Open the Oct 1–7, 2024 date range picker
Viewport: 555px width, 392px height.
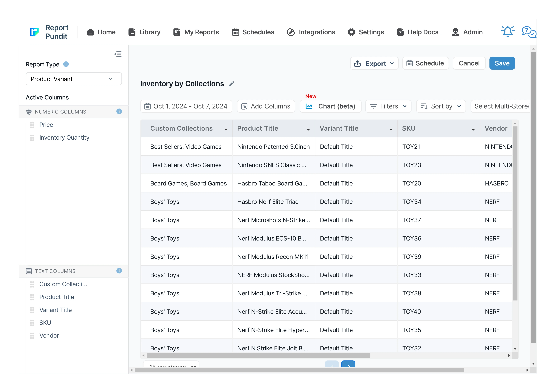tap(186, 106)
